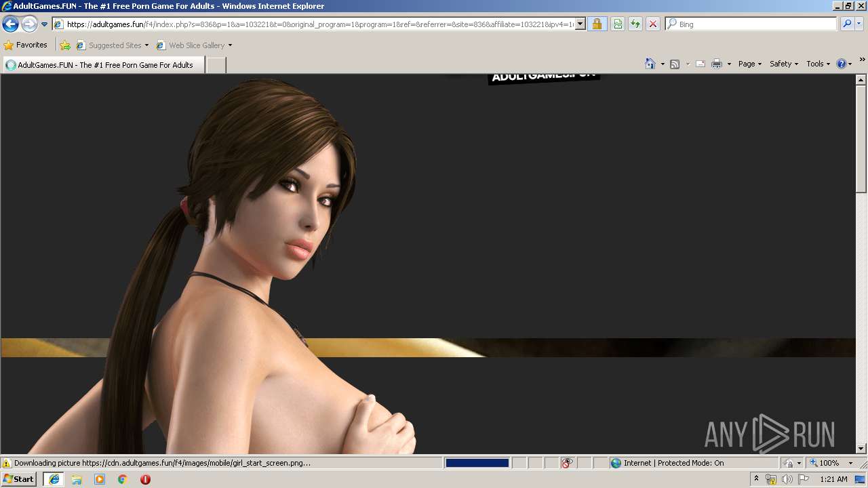Click the scrollbar up arrow
This screenshot has height=488, width=868.
pos(861,79)
